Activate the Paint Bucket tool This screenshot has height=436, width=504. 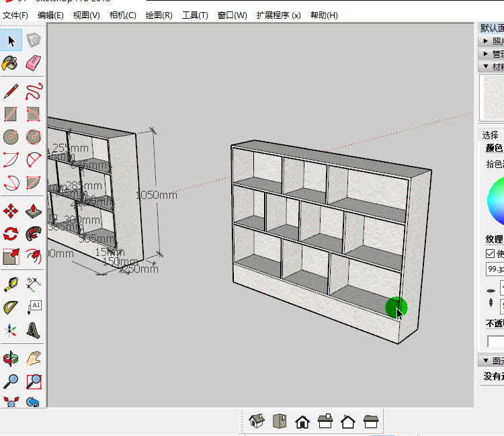[11, 63]
